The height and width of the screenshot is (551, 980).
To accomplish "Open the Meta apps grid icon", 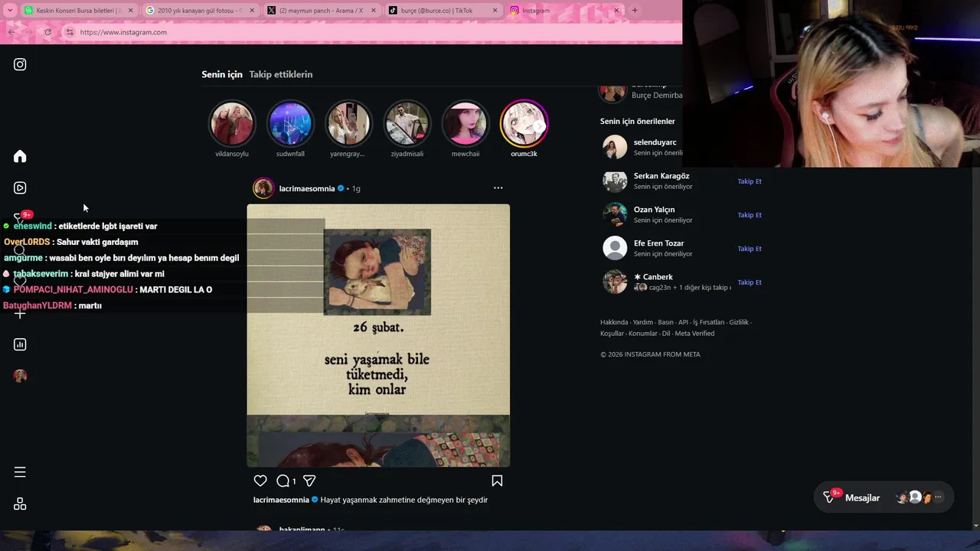I will tap(20, 504).
